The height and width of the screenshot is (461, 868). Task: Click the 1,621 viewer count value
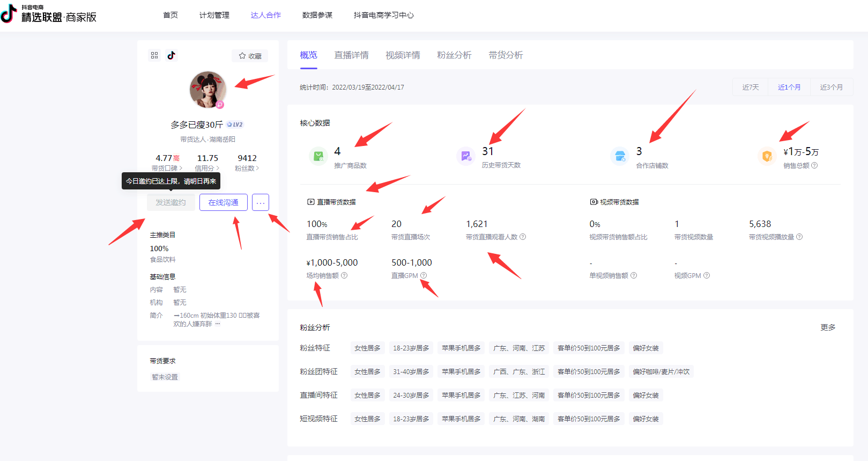coord(477,224)
